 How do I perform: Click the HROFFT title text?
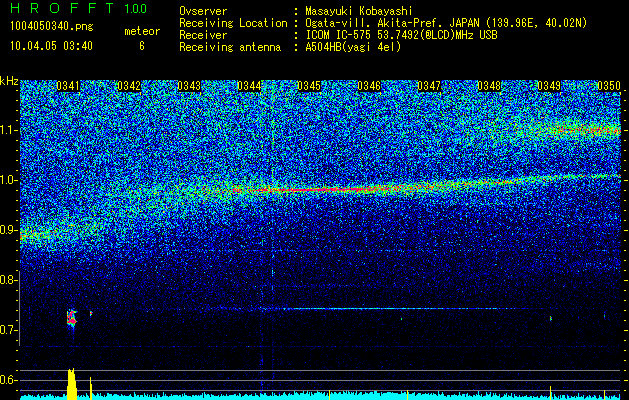coord(62,8)
